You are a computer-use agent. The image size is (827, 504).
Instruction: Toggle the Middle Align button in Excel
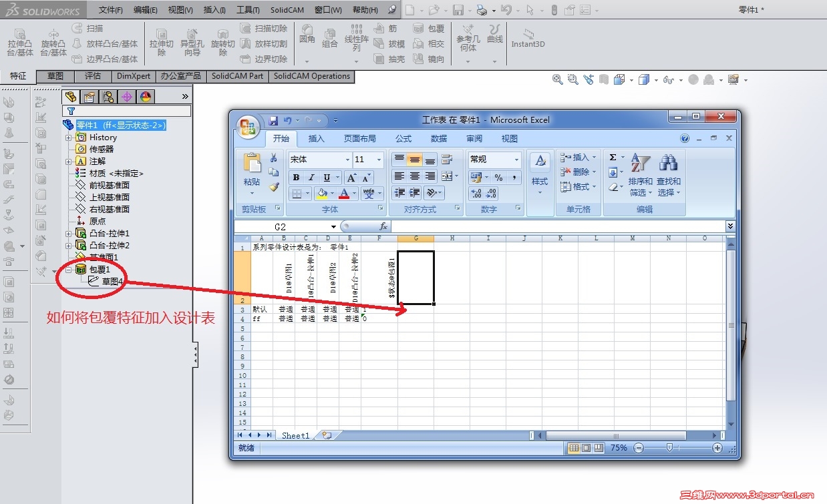pos(414,160)
